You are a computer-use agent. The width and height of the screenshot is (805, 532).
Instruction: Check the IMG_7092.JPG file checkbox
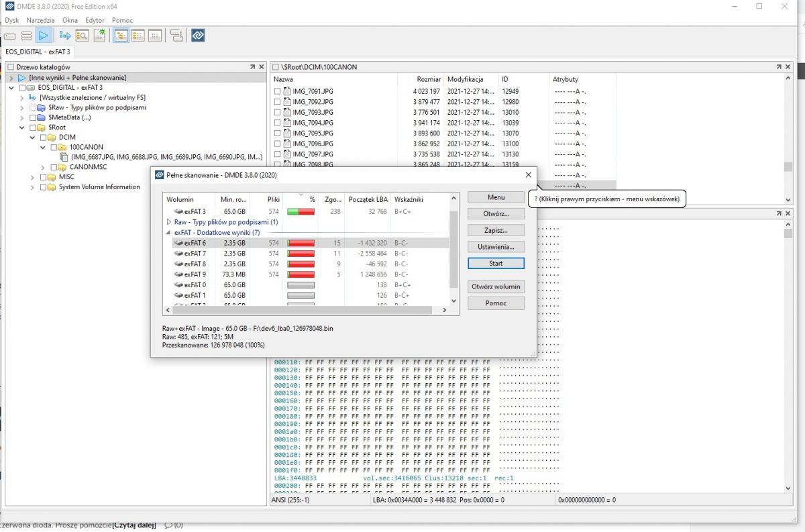coord(278,102)
